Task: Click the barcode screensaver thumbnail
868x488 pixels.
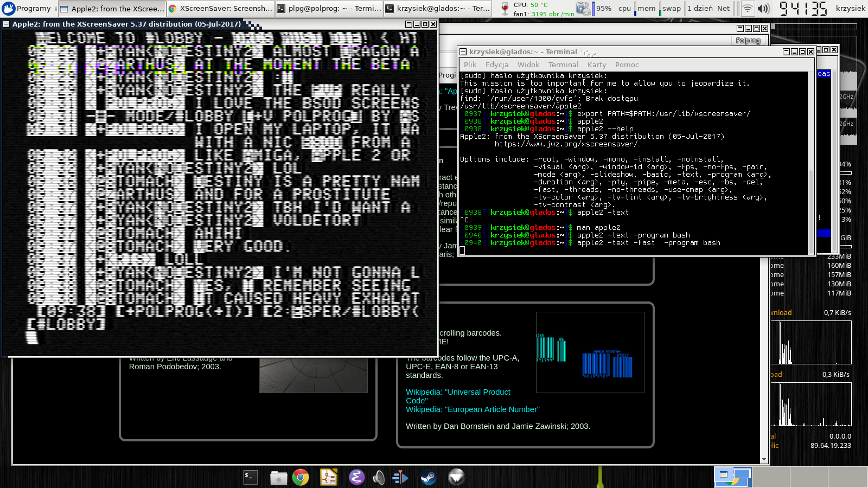Action: pyautogui.click(x=590, y=352)
